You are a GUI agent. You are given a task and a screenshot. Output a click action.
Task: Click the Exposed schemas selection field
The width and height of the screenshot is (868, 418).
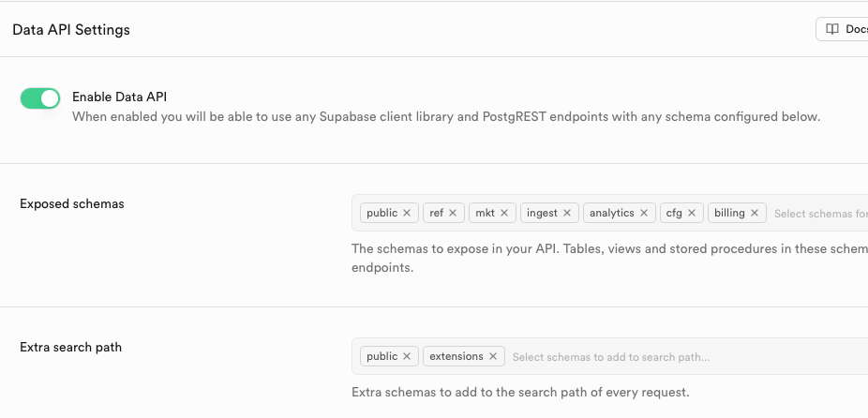[x=817, y=213]
